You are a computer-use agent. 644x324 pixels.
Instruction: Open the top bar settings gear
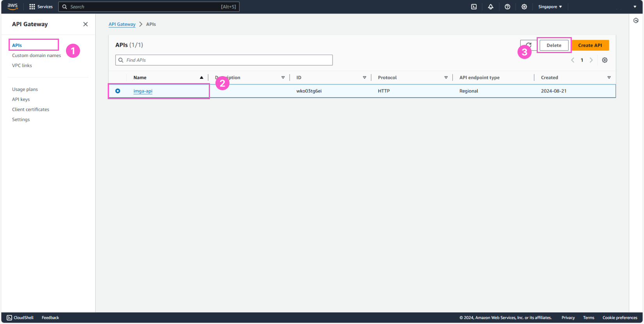pos(524,7)
